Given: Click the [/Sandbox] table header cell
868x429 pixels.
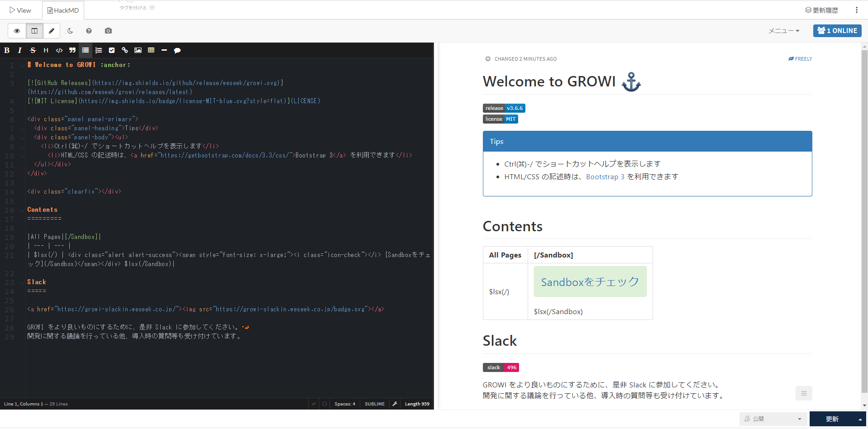Looking at the screenshot, I should tap(590, 255).
